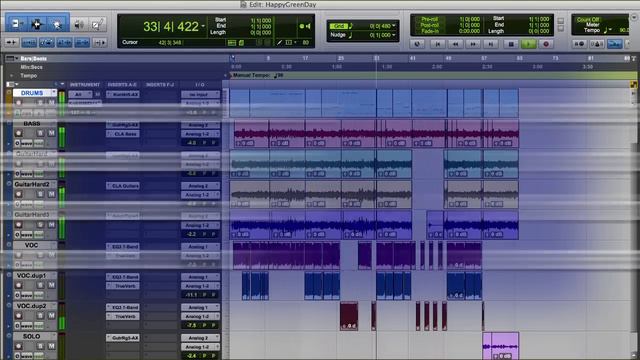This screenshot has height=360, width=640.
Task: Select the Pencil tool
Action: click(98, 24)
